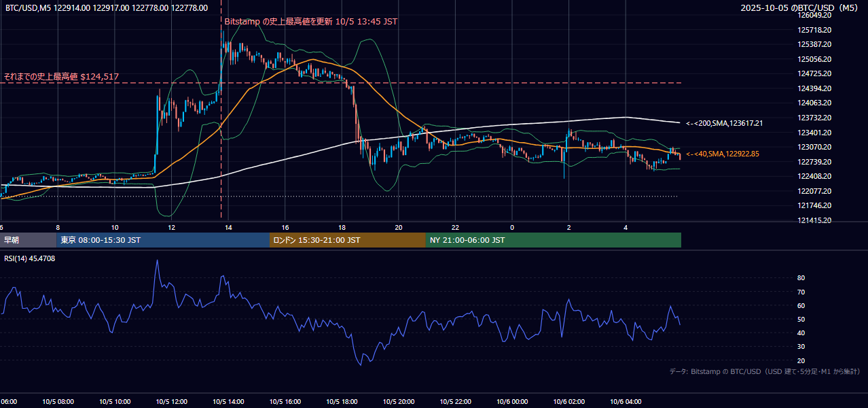868x408 pixels.
Task: Click the 10/5 18:00 date label
Action: tap(342, 402)
